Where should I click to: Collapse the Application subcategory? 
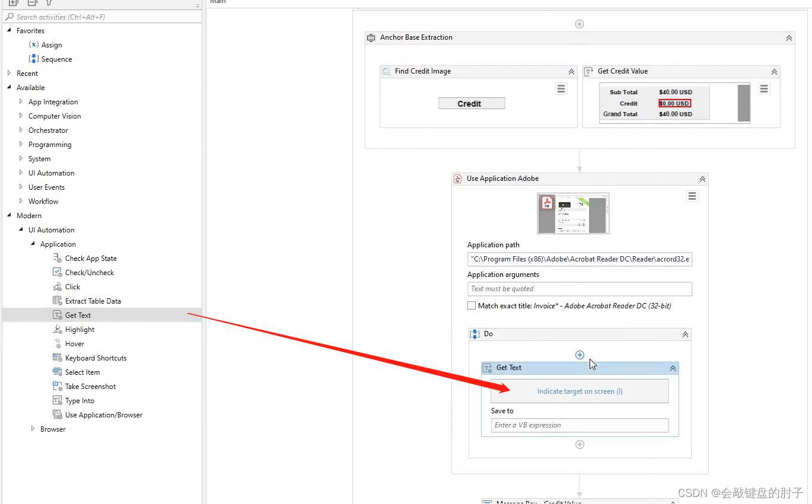tap(33, 244)
